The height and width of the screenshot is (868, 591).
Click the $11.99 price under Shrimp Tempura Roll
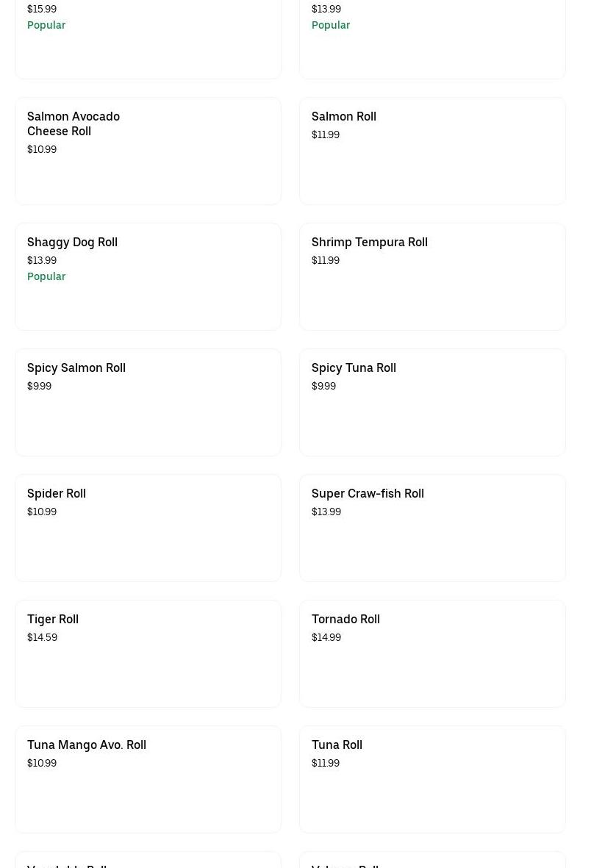[x=326, y=260]
